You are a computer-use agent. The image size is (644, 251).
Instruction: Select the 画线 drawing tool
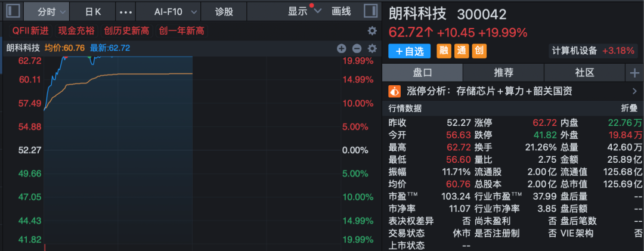tap(341, 11)
